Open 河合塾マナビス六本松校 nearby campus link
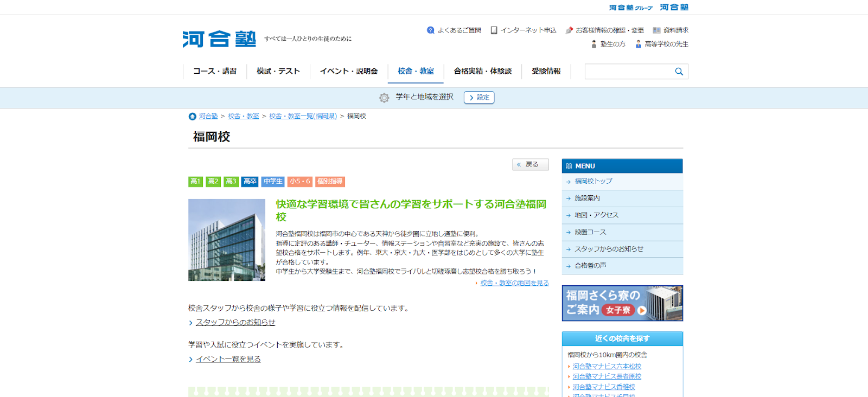Image resolution: width=868 pixels, height=397 pixels. click(x=607, y=367)
